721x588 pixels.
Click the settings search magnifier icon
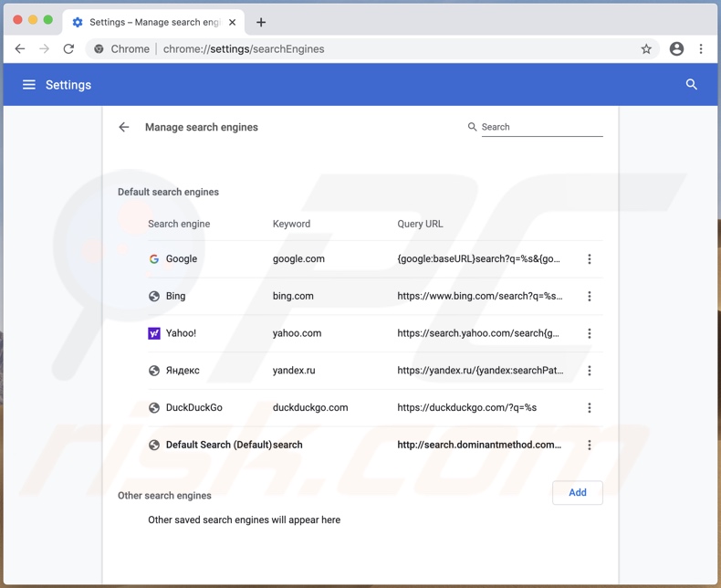pyautogui.click(x=691, y=85)
